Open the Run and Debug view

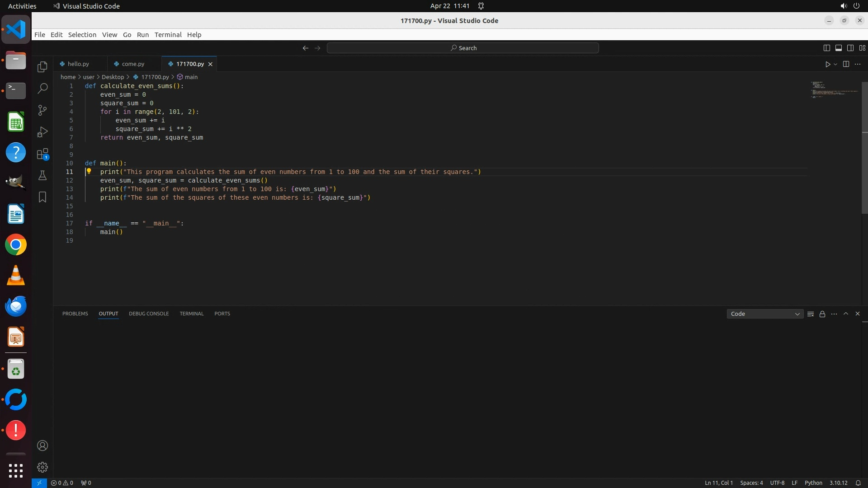[42, 132]
